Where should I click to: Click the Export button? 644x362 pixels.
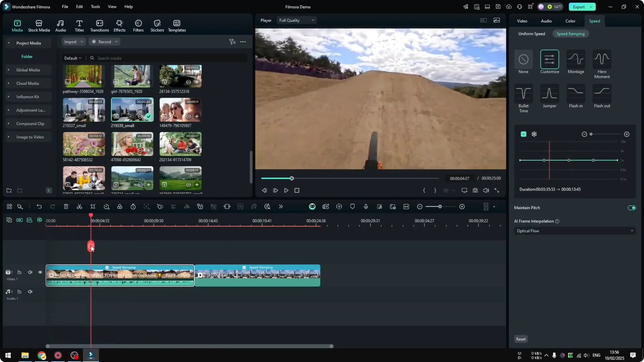coord(579,7)
